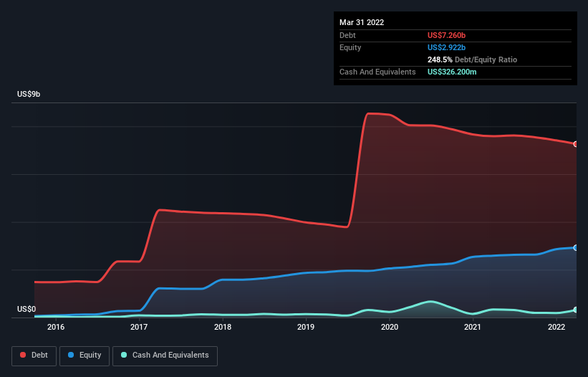Click the 2019 x-axis label
Image resolution: width=588 pixels, height=377 pixels.
tap(306, 327)
